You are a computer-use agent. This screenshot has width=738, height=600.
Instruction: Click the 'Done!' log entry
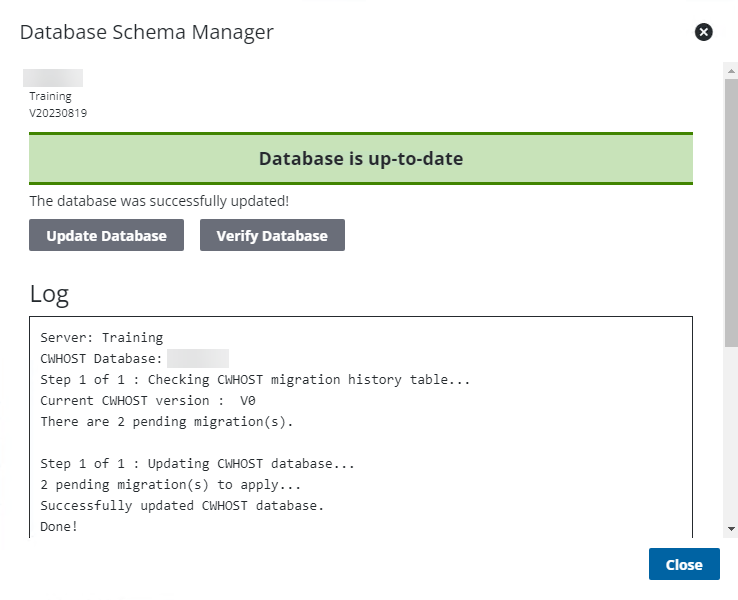coord(59,527)
